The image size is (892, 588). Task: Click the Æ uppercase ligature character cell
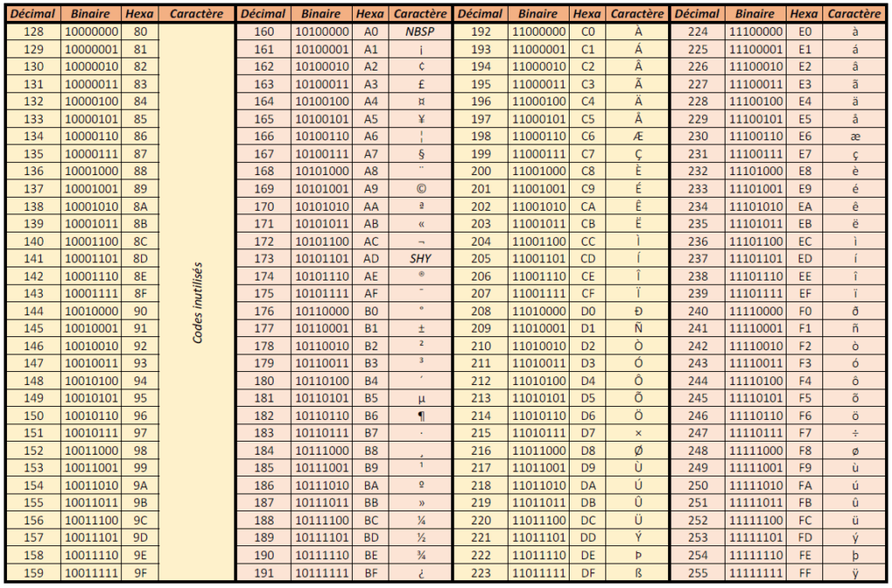[x=638, y=137]
